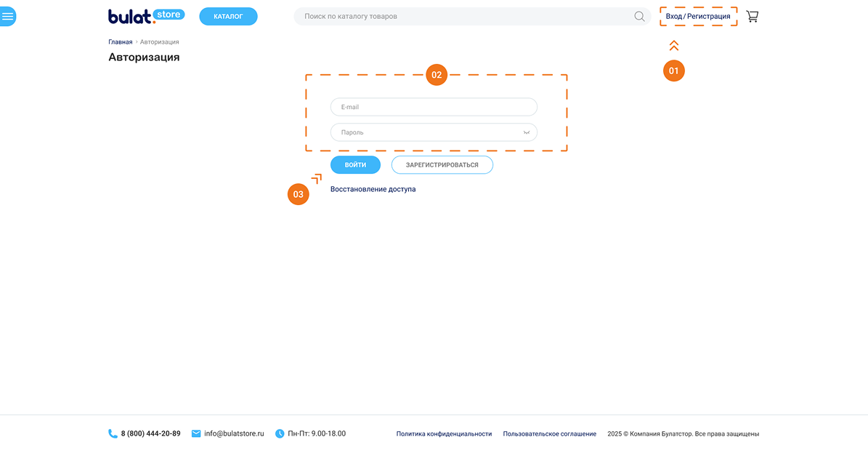Image resolution: width=868 pixels, height=453 pixels.
Task: Focus the catalog search field
Action: point(465,16)
